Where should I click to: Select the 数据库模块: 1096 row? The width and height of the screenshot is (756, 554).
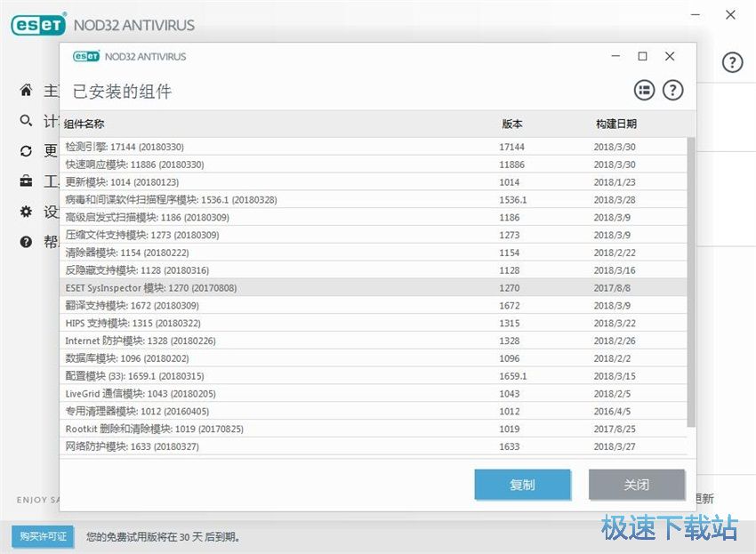tap(374, 358)
